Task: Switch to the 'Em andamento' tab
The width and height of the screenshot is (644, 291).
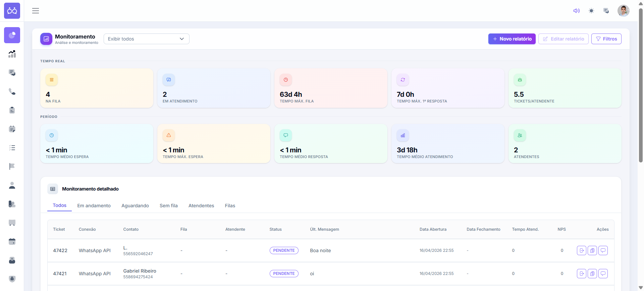Action: tap(94, 206)
